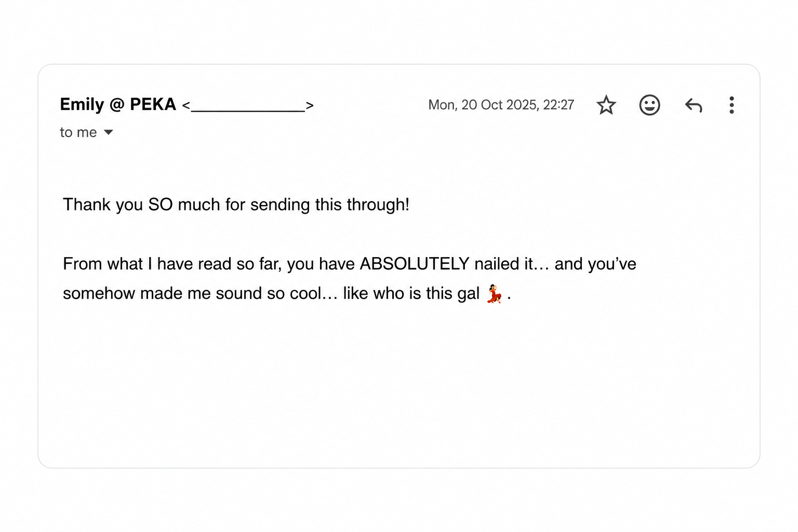Select the redacted sender email address
The image size is (798, 532).
(248, 106)
